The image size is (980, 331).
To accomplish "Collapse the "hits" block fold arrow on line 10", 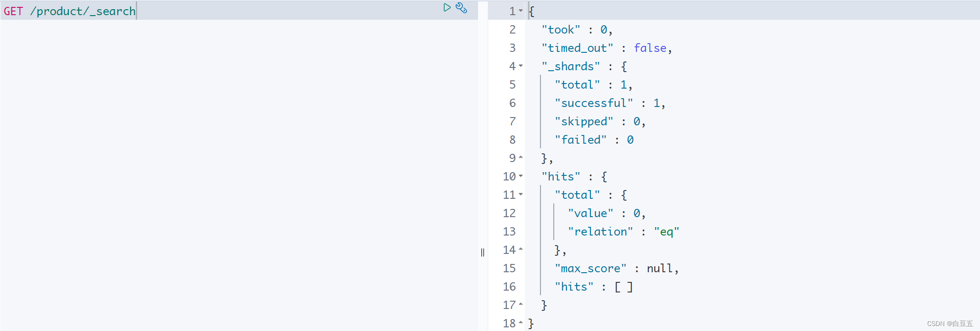I will click(x=521, y=176).
